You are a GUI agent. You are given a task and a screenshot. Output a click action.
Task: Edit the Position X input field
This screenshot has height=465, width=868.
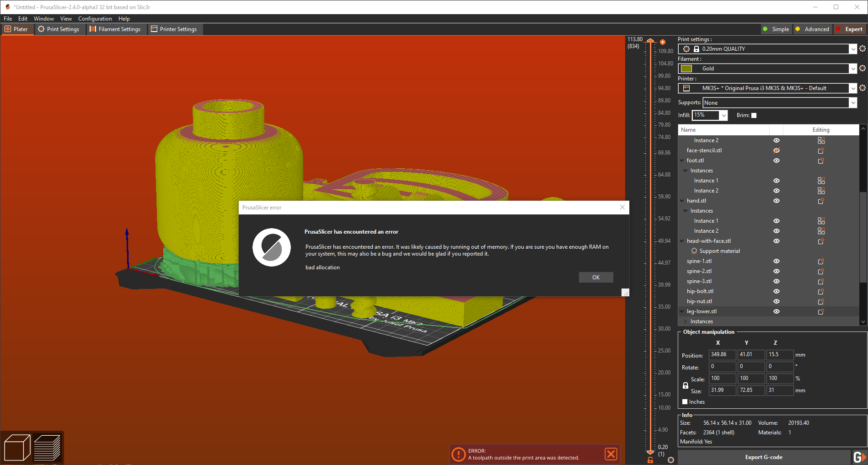tap(722, 355)
